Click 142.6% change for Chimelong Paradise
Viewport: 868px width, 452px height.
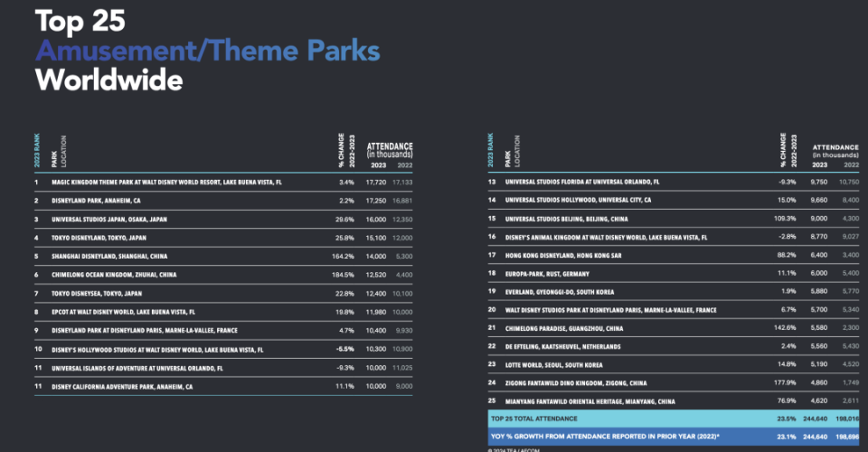tap(785, 328)
